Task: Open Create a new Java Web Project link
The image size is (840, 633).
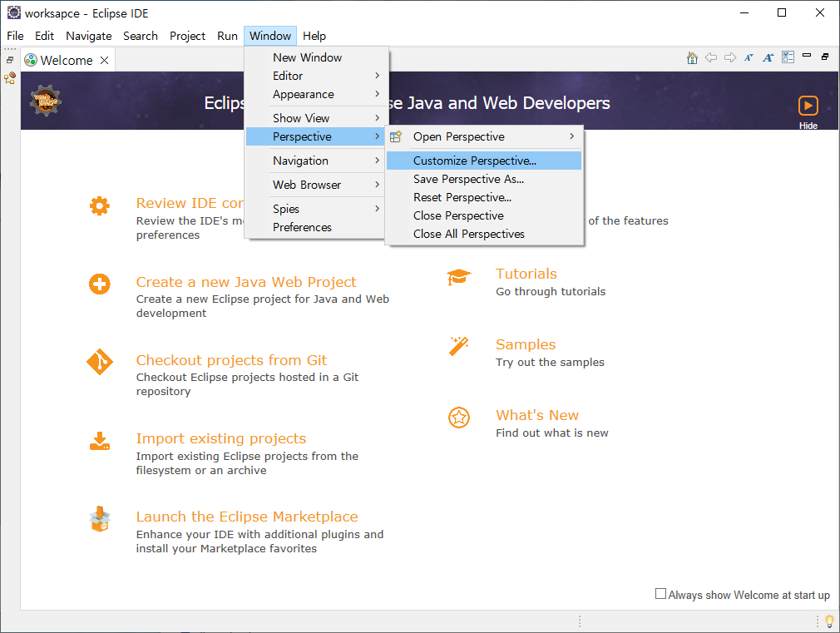Action: point(246,282)
